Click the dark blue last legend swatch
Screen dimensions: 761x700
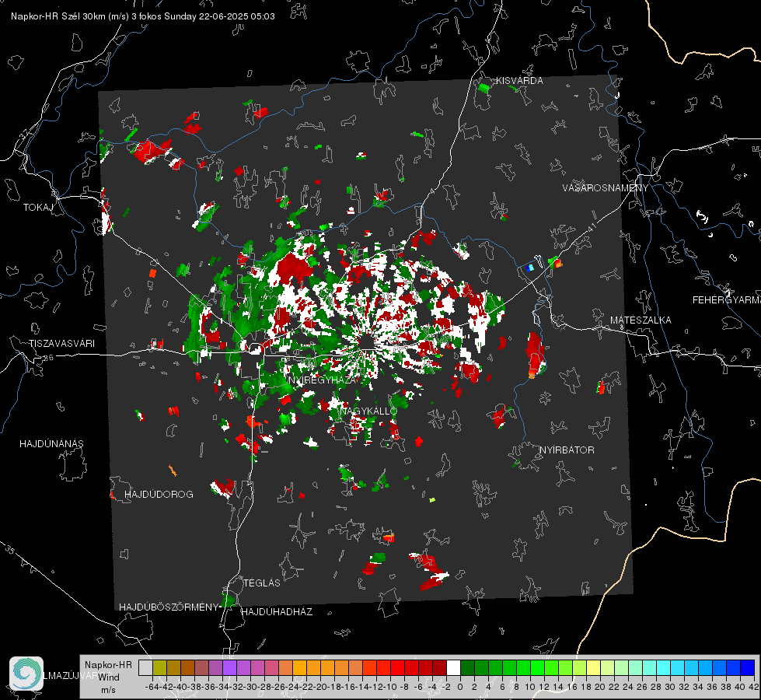tap(748, 668)
